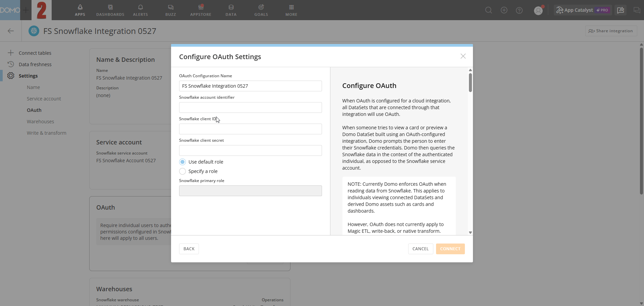The height and width of the screenshot is (306, 644).
Task: Open Data freshness in the sidebar
Action: pos(35,64)
